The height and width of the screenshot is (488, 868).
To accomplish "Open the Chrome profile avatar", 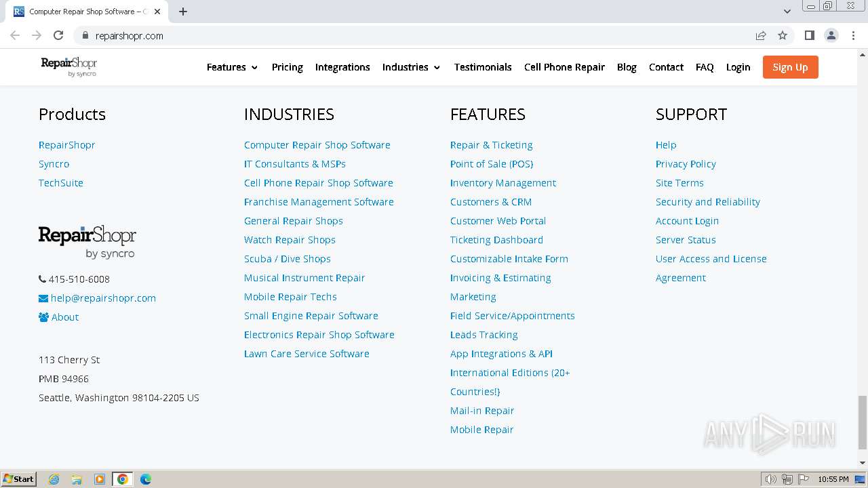I will pyautogui.click(x=831, y=35).
